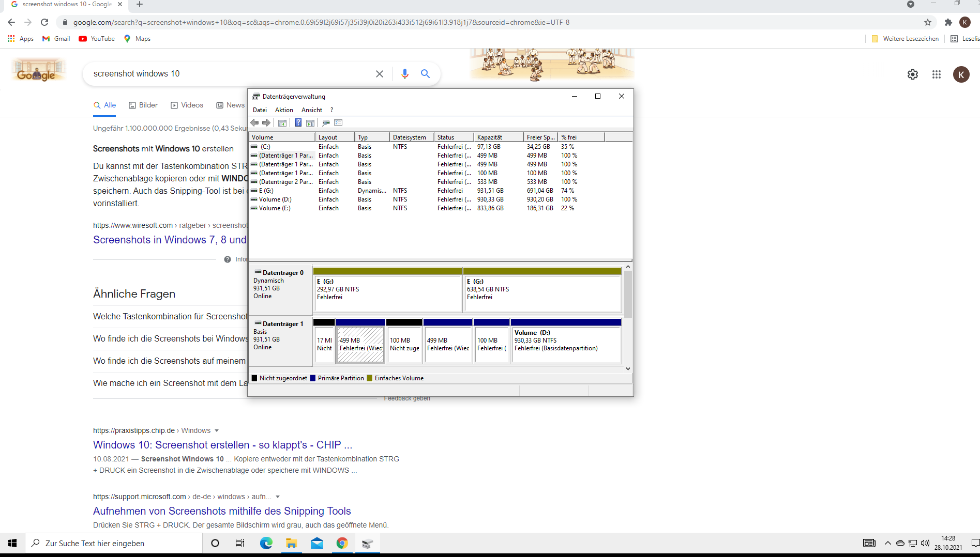This screenshot has height=557, width=980.
Task: Open File Explorer from the taskbar
Action: 292,543
